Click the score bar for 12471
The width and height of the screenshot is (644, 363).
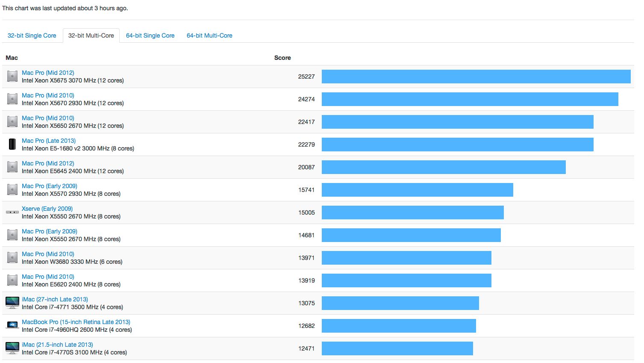397,348
